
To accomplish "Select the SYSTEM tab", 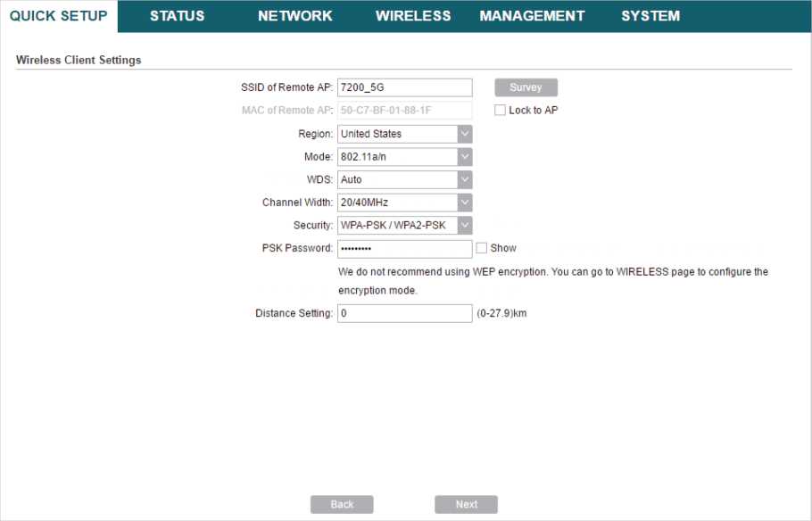I will point(650,16).
